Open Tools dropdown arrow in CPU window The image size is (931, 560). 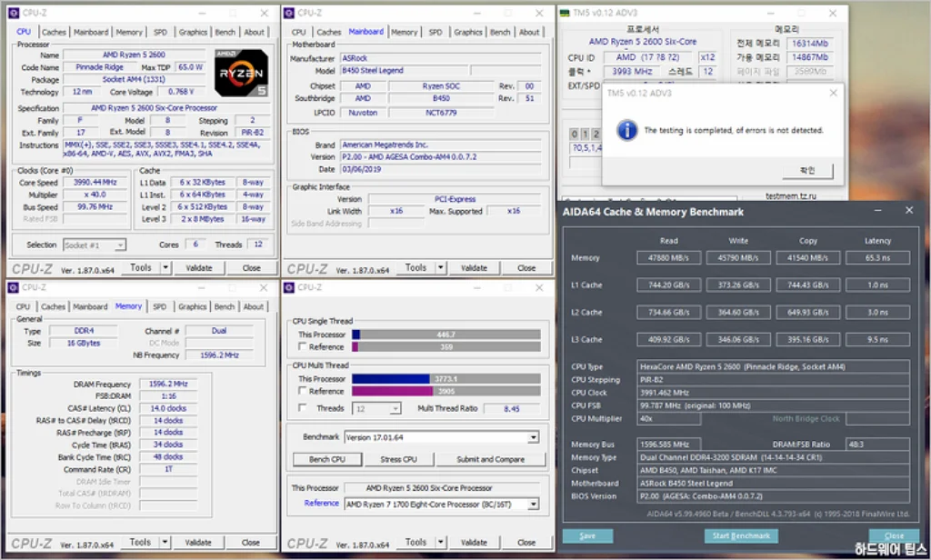[165, 268]
